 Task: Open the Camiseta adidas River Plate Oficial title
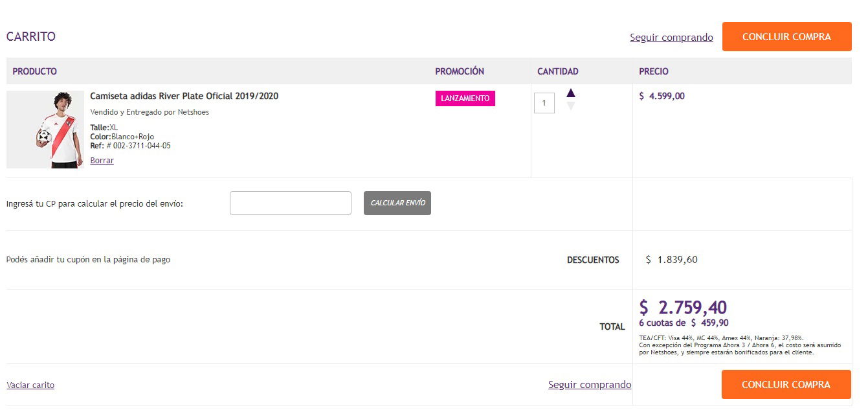[184, 97]
